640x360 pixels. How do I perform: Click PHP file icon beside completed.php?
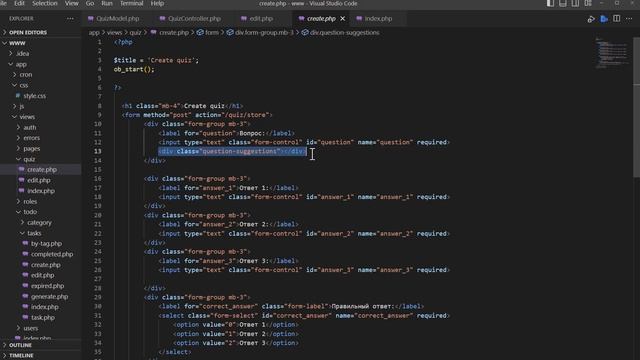pyautogui.click(x=25, y=254)
